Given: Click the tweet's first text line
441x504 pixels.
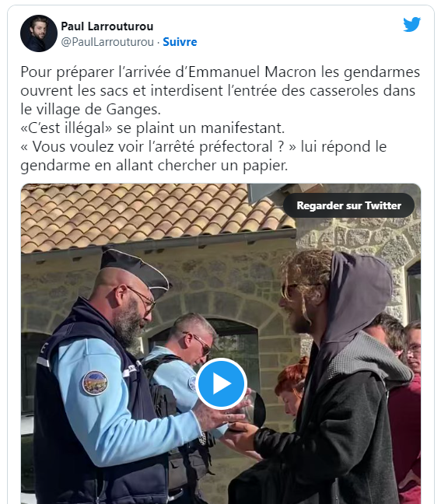Looking at the screenshot, I should click(x=220, y=72).
